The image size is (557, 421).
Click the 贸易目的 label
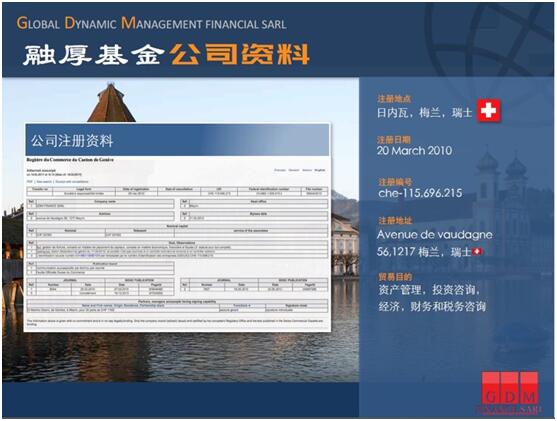point(395,277)
